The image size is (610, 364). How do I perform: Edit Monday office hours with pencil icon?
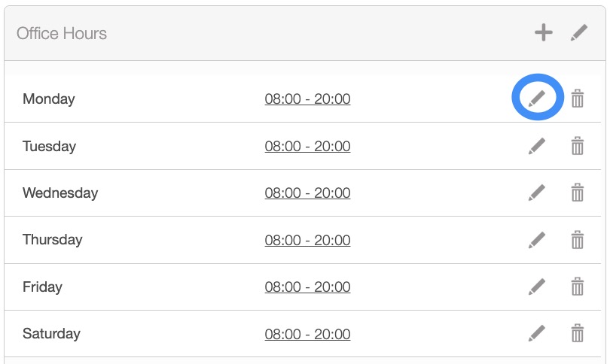coord(537,99)
